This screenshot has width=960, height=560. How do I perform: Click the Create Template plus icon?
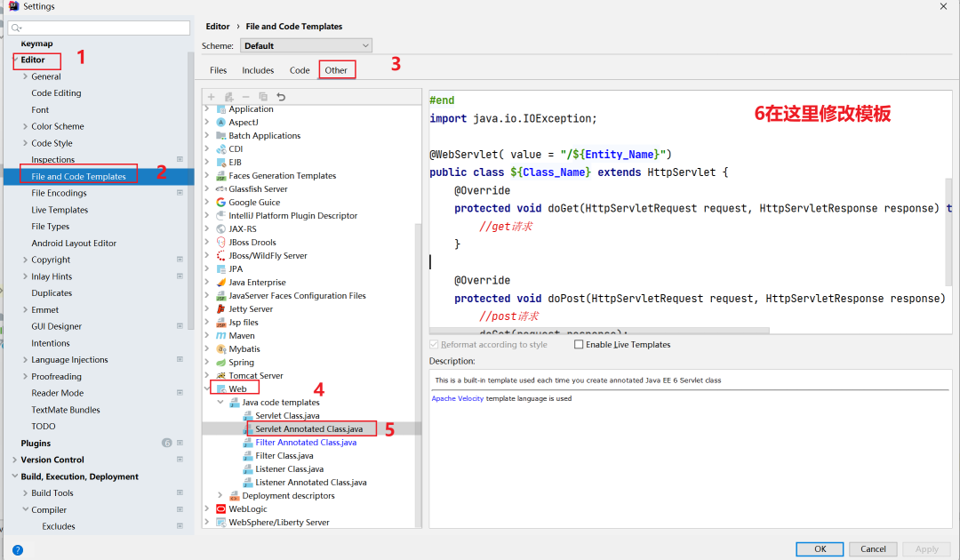[211, 96]
